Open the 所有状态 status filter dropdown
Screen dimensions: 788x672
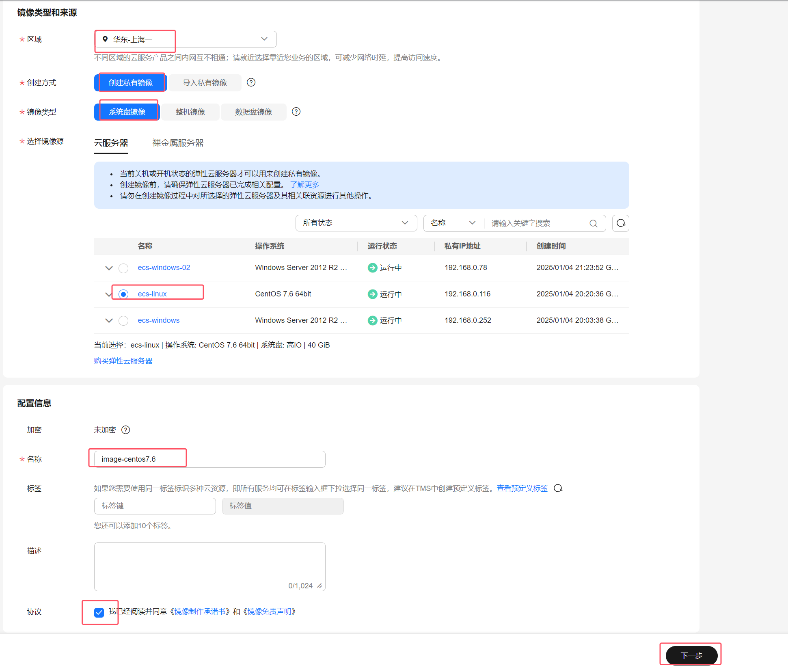356,223
